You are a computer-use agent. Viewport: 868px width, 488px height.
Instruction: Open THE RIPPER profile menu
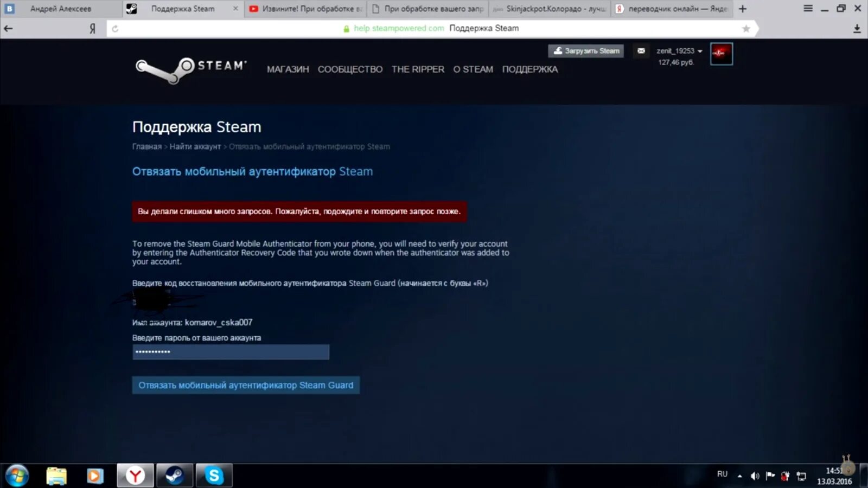[x=418, y=69]
